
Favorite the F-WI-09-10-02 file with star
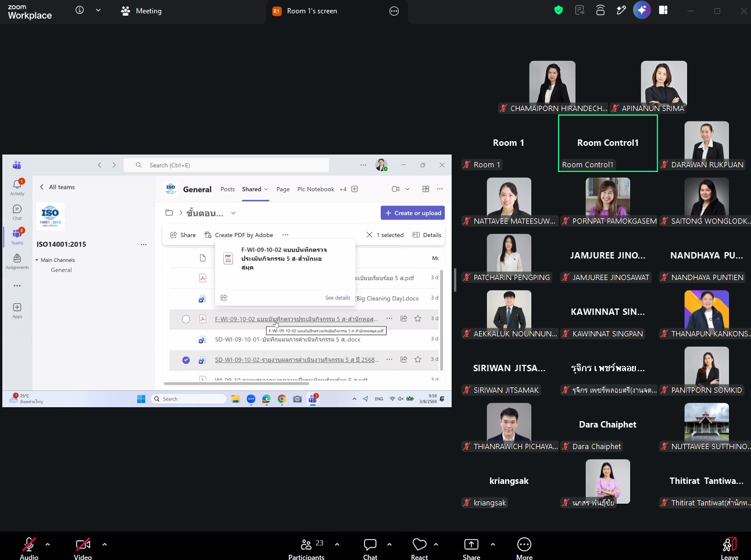point(418,318)
